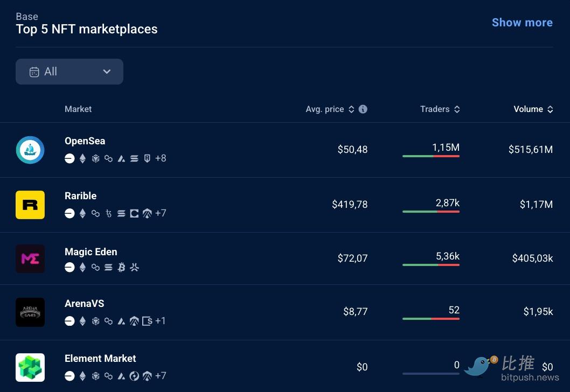Click the OpenSea sailboat logo
The width and height of the screenshot is (570, 392).
click(30, 150)
